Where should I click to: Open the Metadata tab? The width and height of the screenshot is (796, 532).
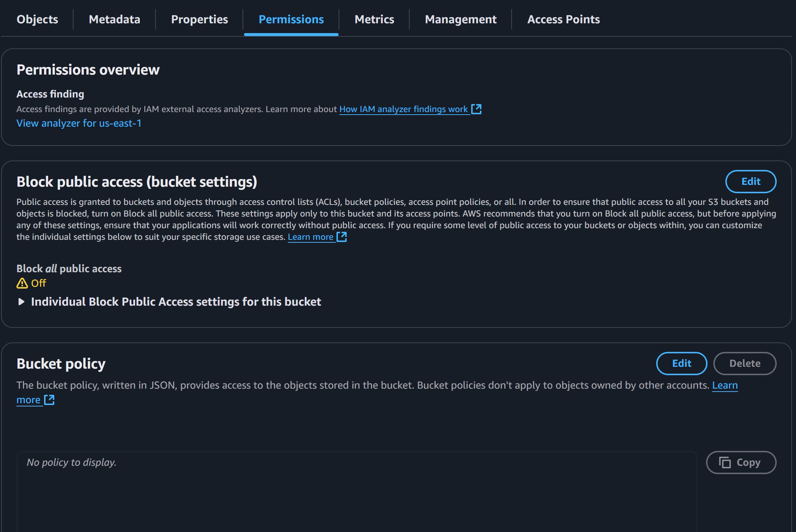(114, 19)
